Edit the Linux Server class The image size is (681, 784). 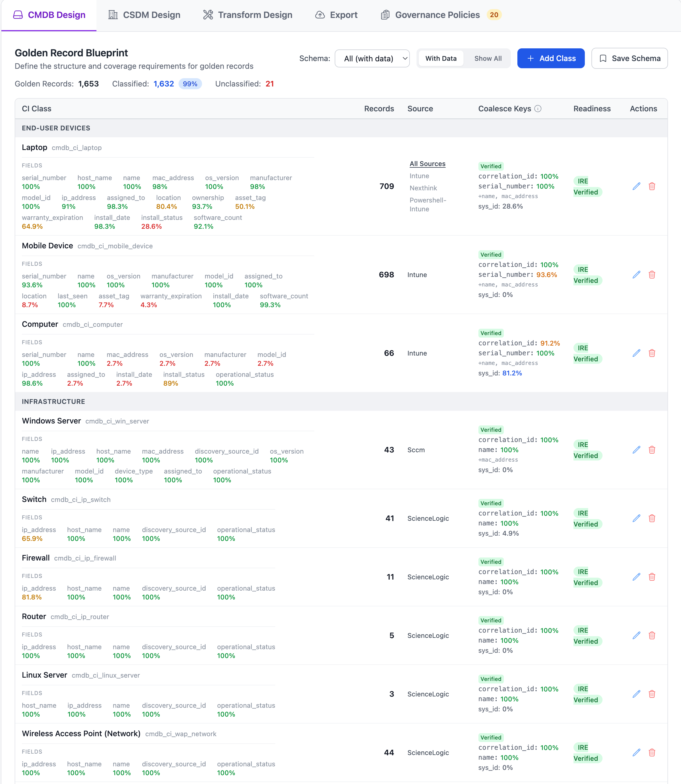click(637, 694)
